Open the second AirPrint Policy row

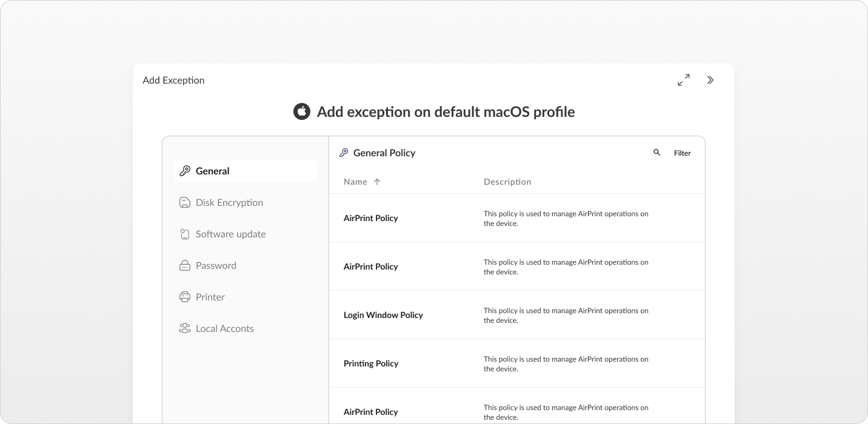click(x=371, y=267)
